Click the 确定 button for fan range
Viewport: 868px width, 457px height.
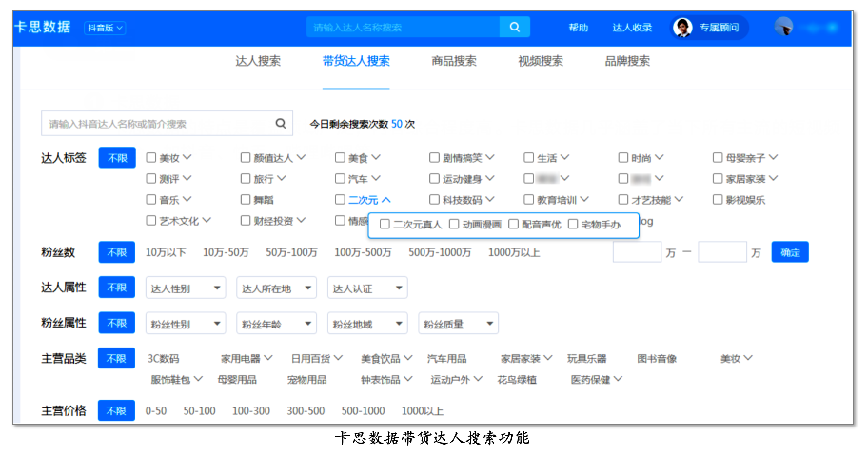point(790,252)
